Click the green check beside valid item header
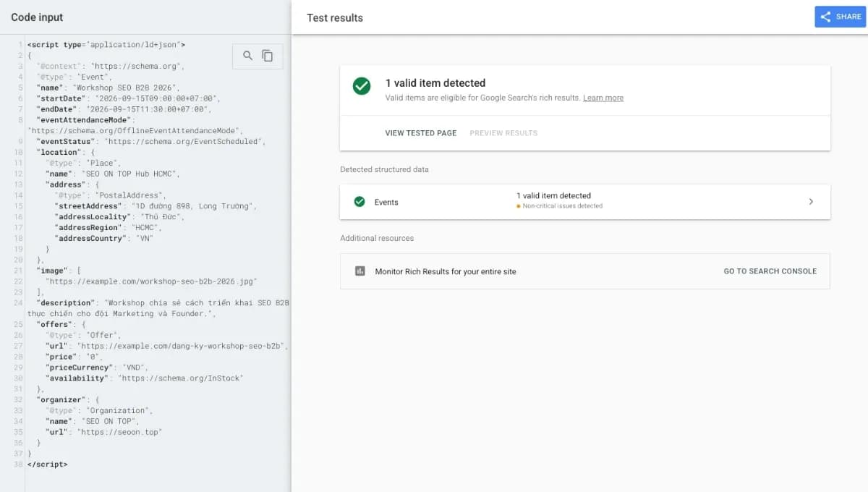This screenshot has width=868, height=492. coord(362,87)
